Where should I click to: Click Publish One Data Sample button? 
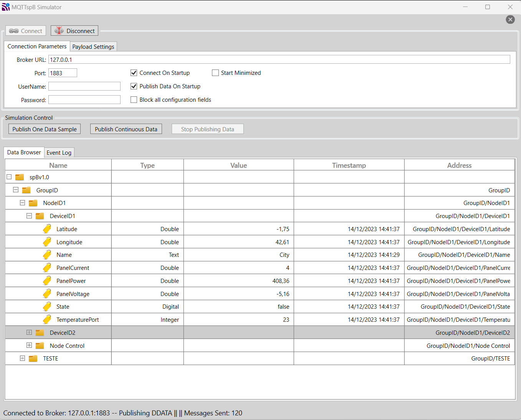(x=45, y=129)
